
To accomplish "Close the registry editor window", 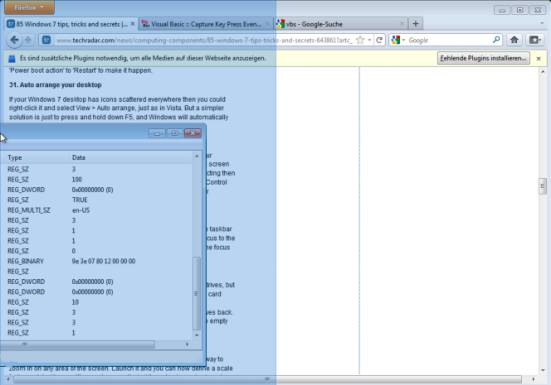I will pyautogui.click(x=192, y=133).
